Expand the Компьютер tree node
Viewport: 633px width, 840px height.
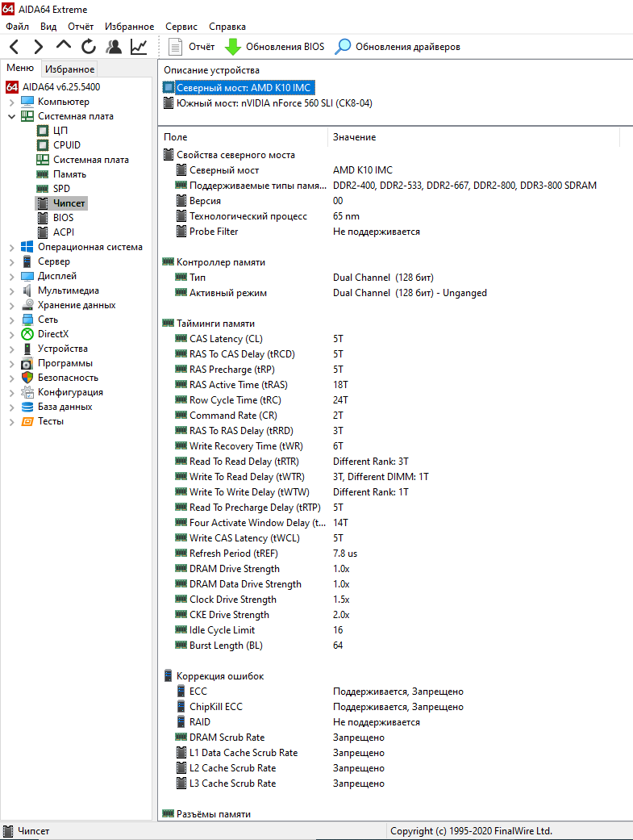(x=12, y=102)
